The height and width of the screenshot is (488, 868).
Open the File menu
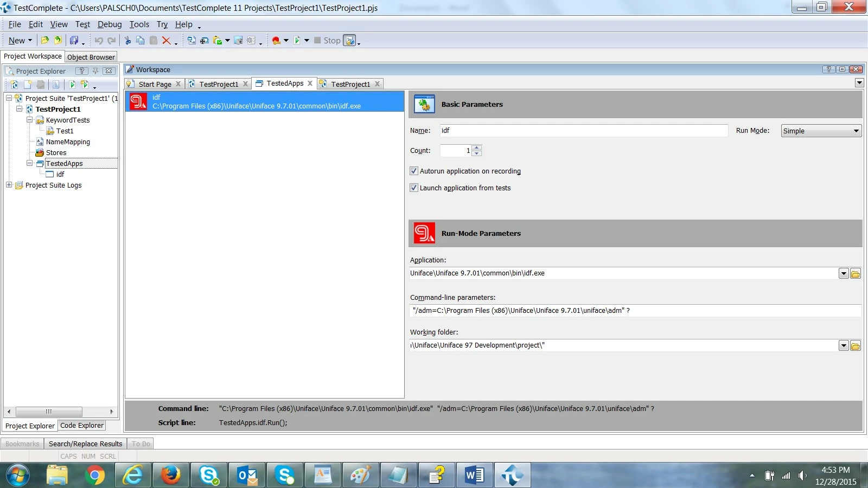[15, 24]
